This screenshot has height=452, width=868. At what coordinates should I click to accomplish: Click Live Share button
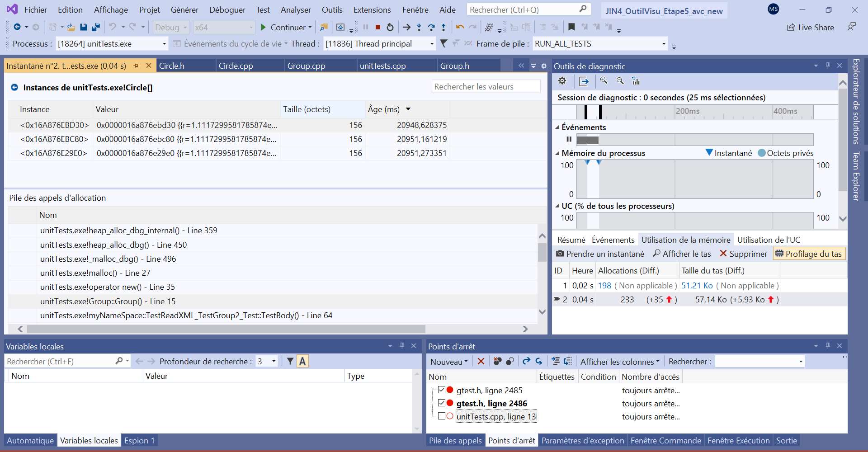[811, 27]
